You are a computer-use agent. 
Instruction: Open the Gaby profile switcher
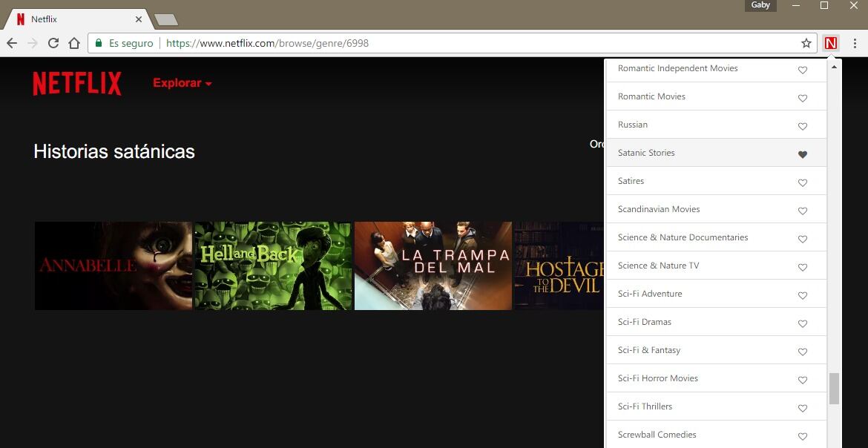coord(760,5)
